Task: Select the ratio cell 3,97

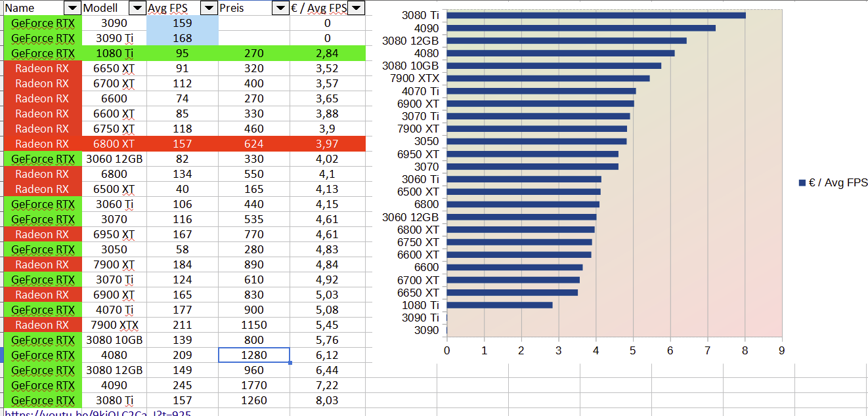Action: click(328, 144)
